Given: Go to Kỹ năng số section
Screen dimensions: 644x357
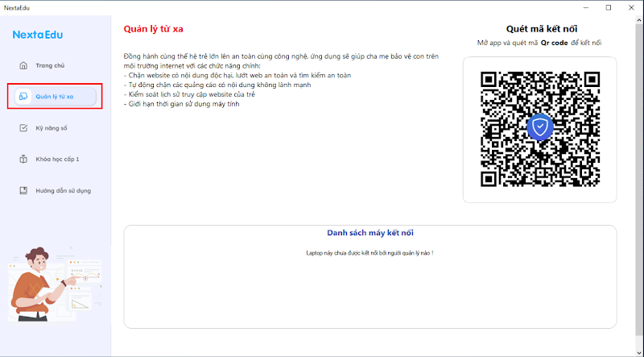Looking at the screenshot, I should [52, 128].
